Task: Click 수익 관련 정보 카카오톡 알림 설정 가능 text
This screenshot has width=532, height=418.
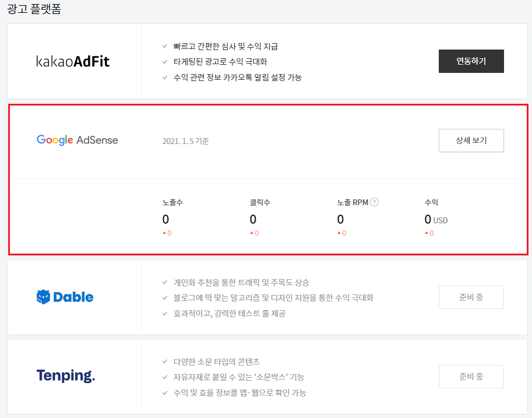Action: [x=238, y=77]
